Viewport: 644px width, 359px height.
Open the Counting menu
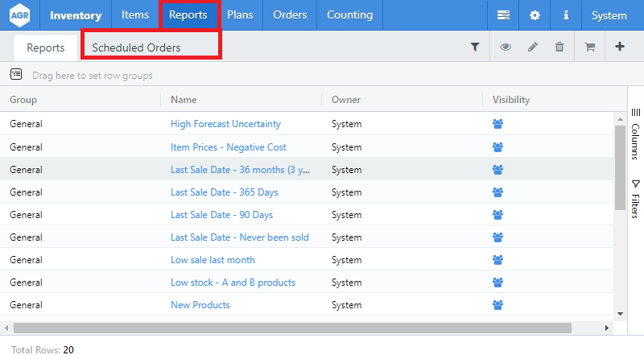pos(349,15)
